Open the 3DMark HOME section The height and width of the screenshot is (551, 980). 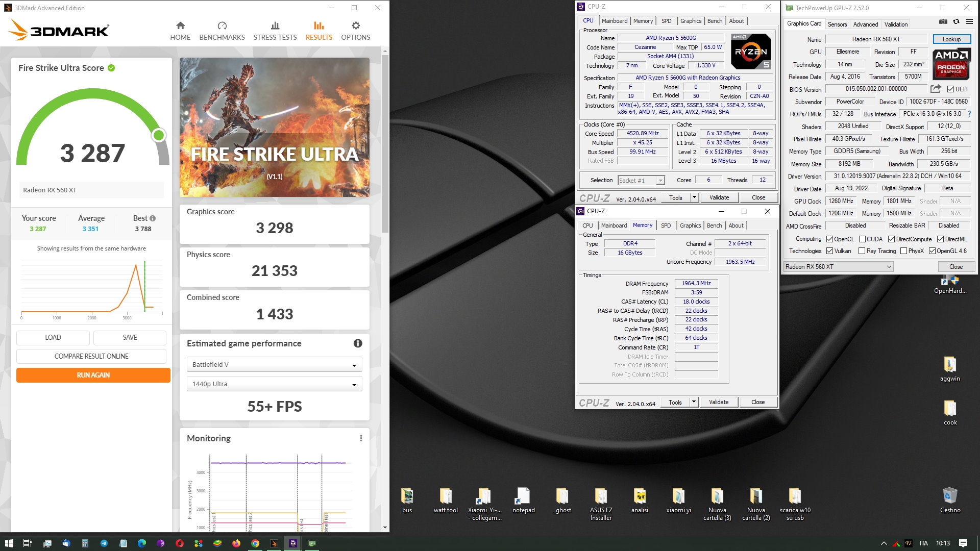coord(180,31)
